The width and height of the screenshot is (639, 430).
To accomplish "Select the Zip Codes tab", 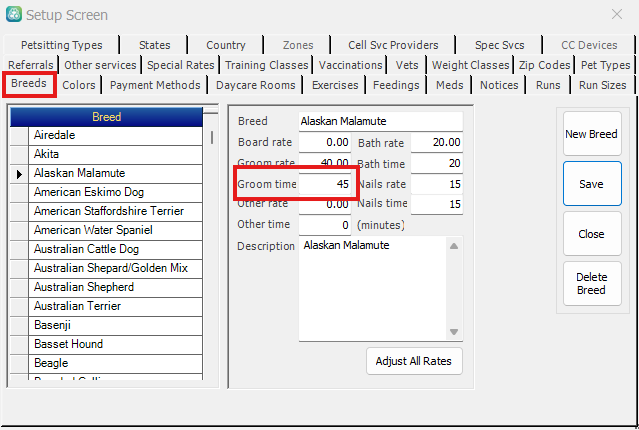I will coord(544,65).
